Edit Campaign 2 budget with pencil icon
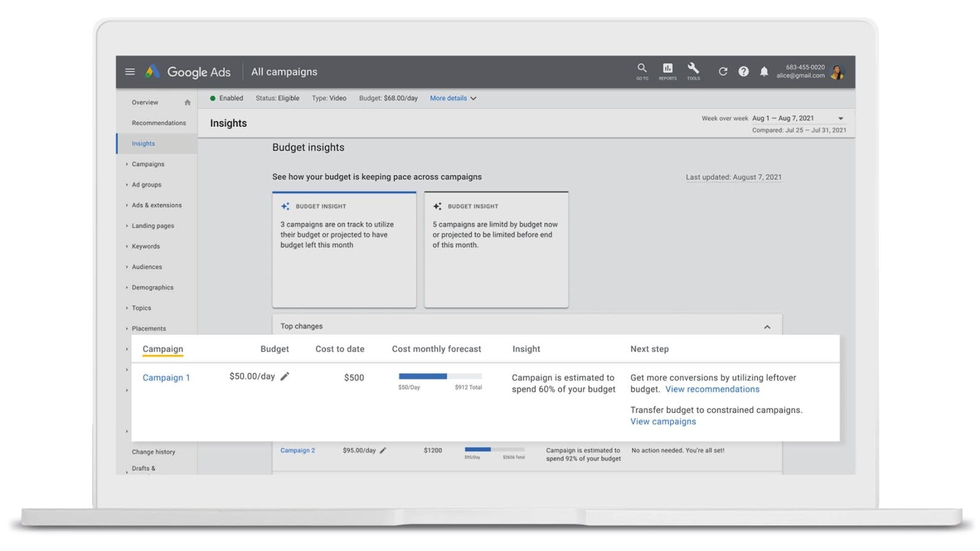 (x=383, y=451)
